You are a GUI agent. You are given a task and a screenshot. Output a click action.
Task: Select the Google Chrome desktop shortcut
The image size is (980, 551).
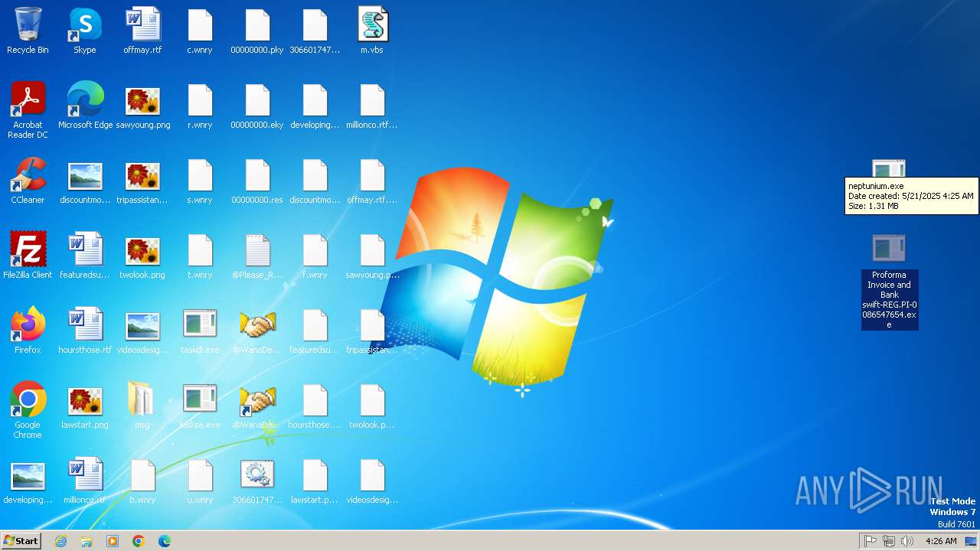(x=28, y=410)
